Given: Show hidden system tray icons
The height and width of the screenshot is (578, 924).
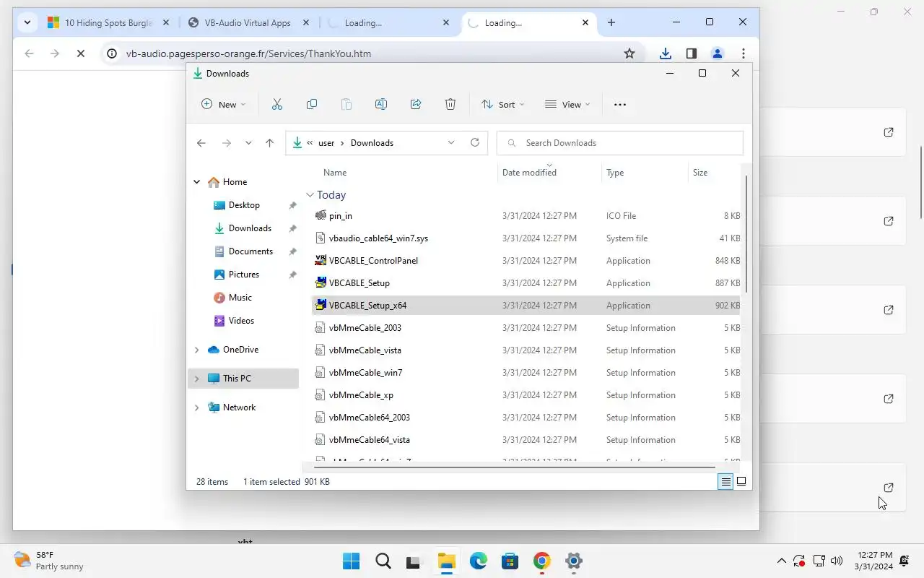Looking at the screenshot, I should coord(781,561).
